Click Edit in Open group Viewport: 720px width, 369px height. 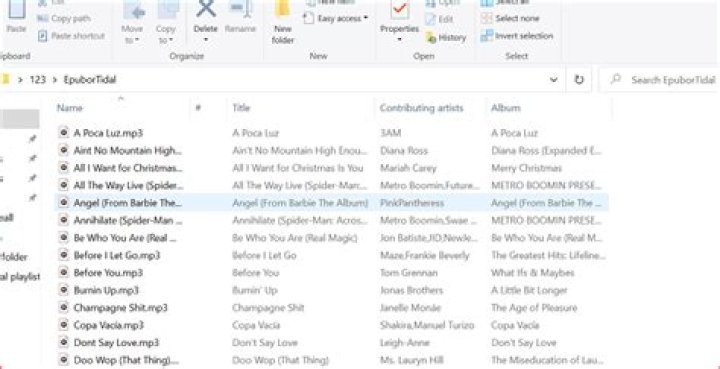tap(439, 19)
